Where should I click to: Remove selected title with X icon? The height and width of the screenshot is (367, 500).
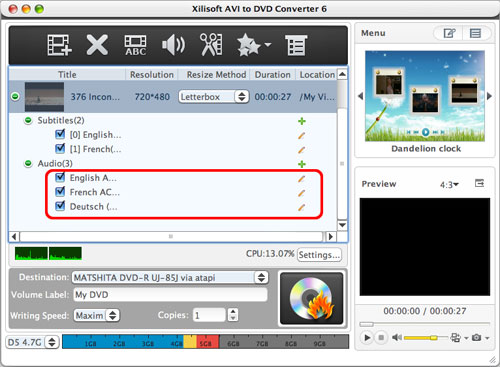click(97, 45)
